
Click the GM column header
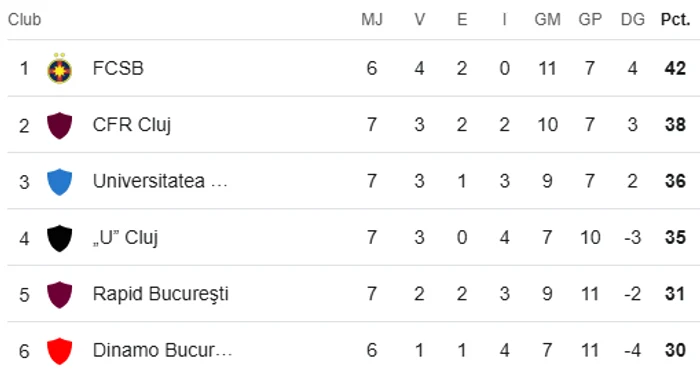click(547, 19)
